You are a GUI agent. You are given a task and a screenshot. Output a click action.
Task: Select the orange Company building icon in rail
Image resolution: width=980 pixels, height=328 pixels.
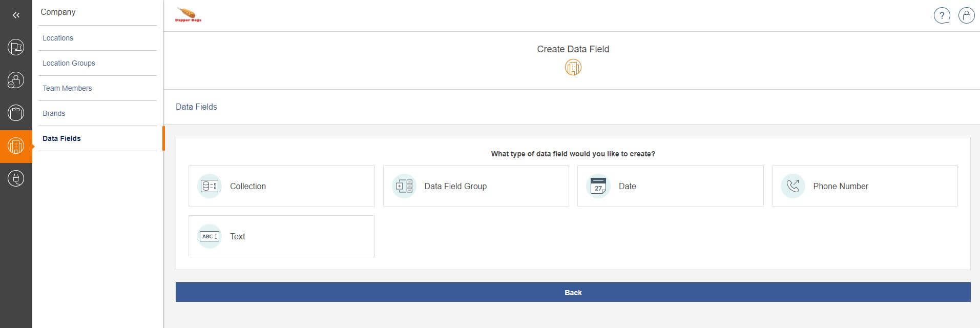coord(16,146)
